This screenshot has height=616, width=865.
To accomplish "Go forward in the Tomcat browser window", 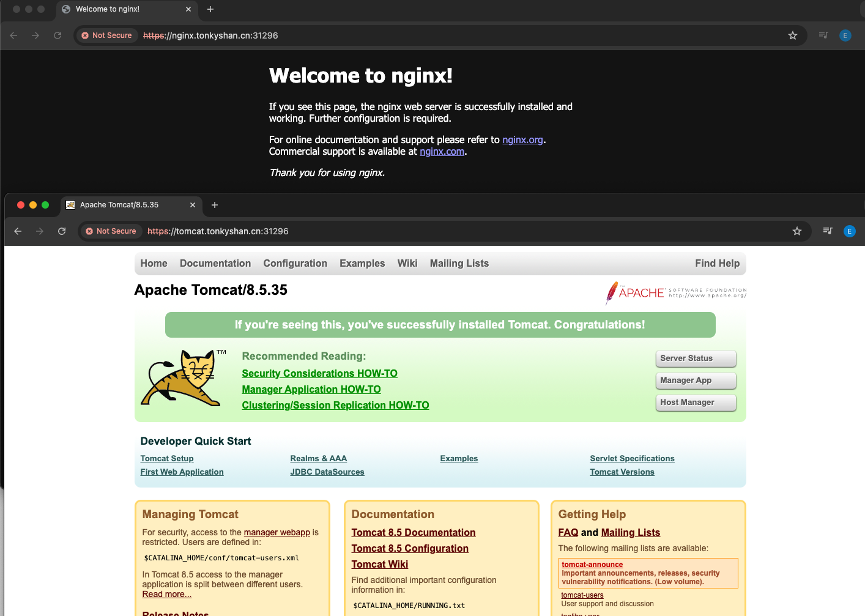I will 40,231.
